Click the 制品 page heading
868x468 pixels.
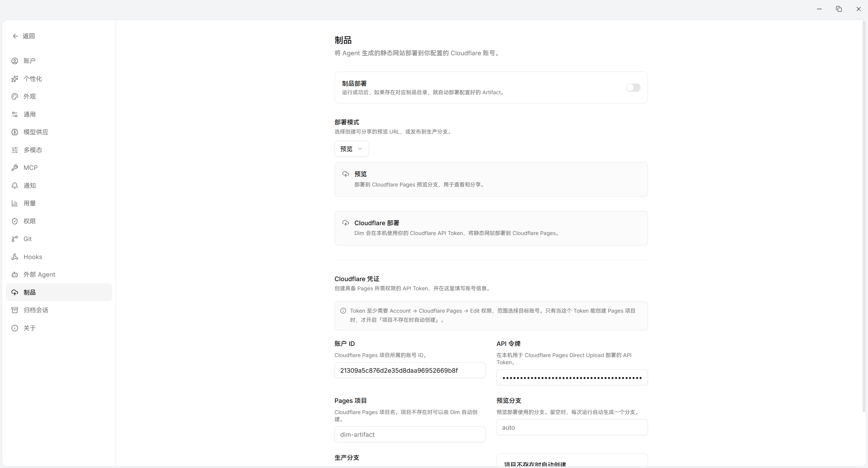[343, 40]
